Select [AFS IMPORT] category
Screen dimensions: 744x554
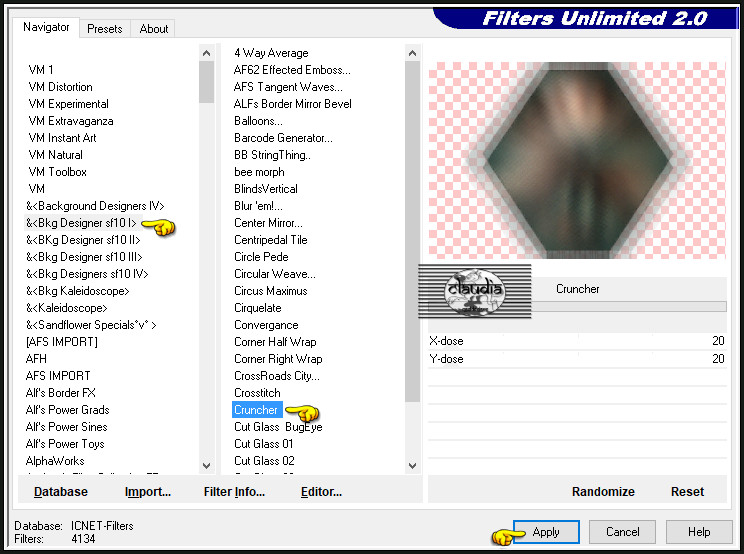62,342
